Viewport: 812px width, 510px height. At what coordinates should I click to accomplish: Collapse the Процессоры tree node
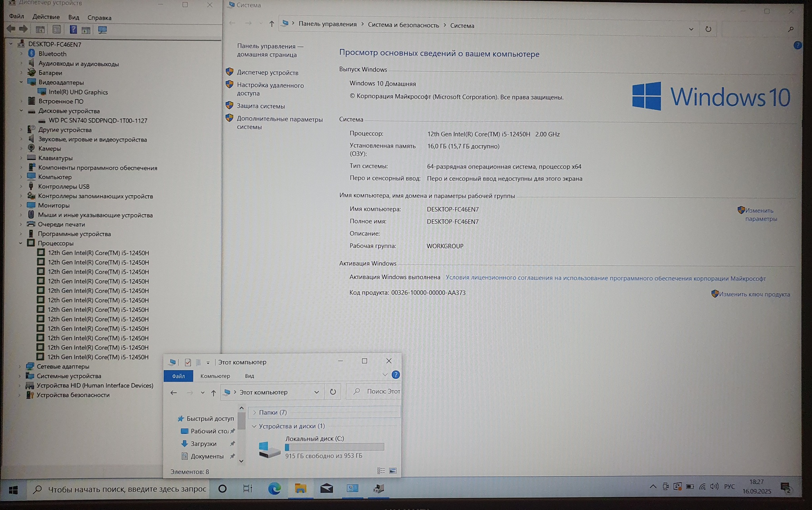click(x=20, y=243)
